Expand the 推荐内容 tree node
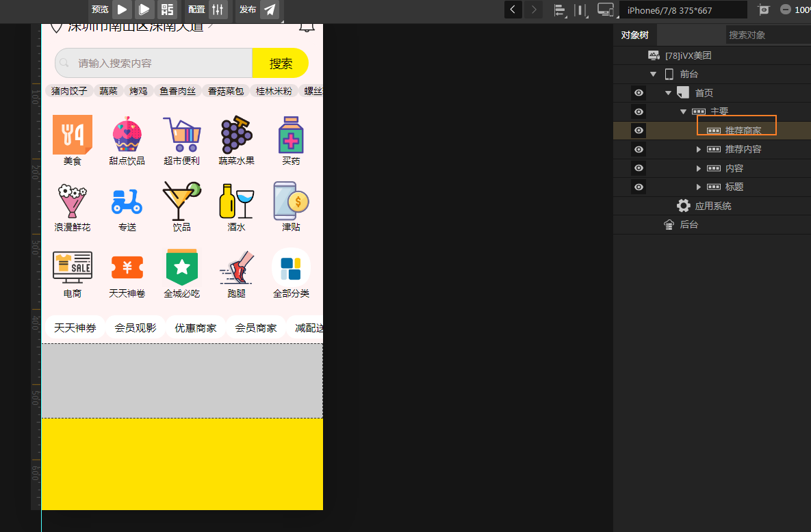Viewport: 811px width, 532px height. point(698,148)
